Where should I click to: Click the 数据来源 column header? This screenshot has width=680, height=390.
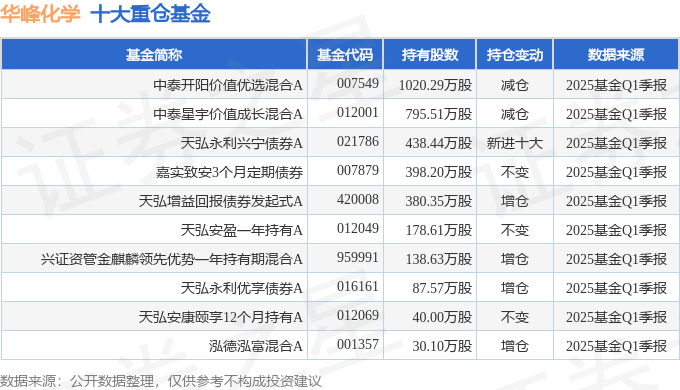tap(616, 55)
